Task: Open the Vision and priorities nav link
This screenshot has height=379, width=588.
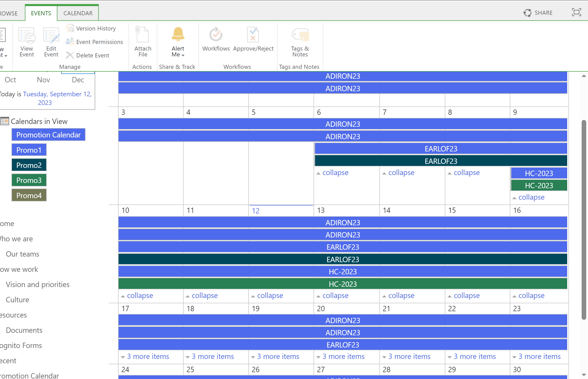Action: point(38,285)
